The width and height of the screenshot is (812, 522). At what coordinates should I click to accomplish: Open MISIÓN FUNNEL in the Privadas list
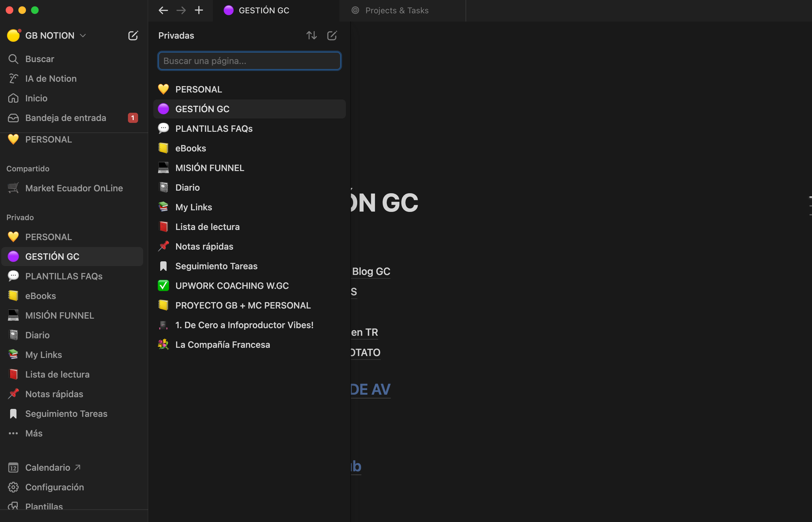tap(250, 168)
